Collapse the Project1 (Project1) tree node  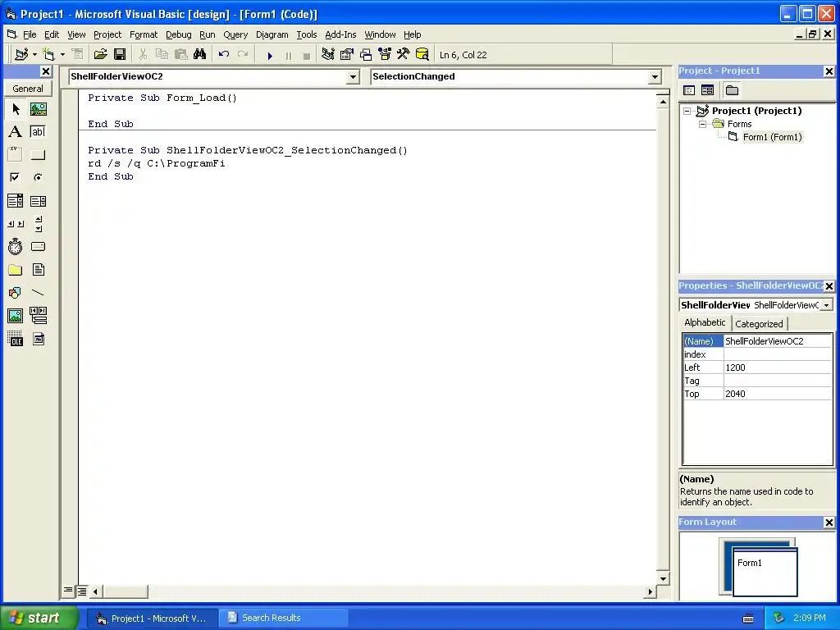click(x=687, y=112)
